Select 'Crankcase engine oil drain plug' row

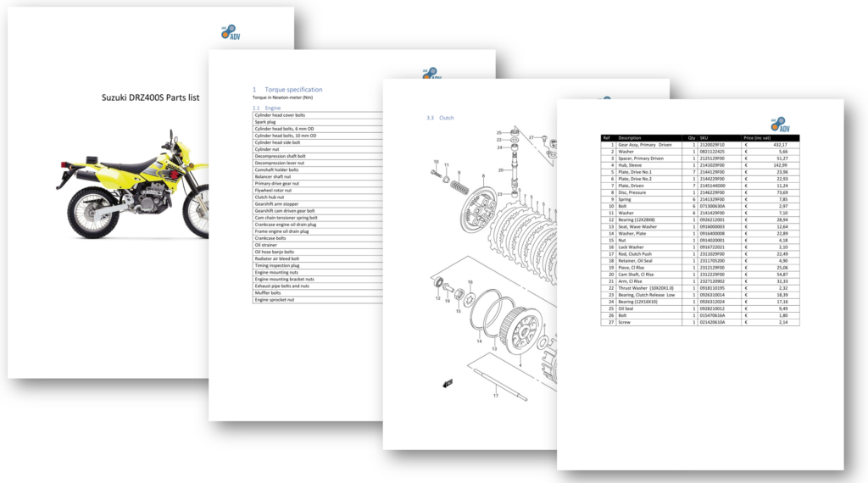coord(318,225)
